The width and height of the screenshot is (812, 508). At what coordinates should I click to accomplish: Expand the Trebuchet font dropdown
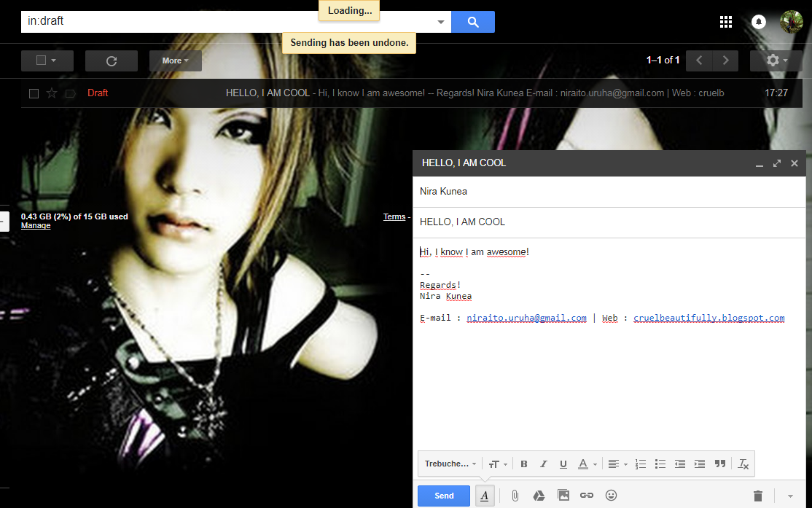click(450, 464)
